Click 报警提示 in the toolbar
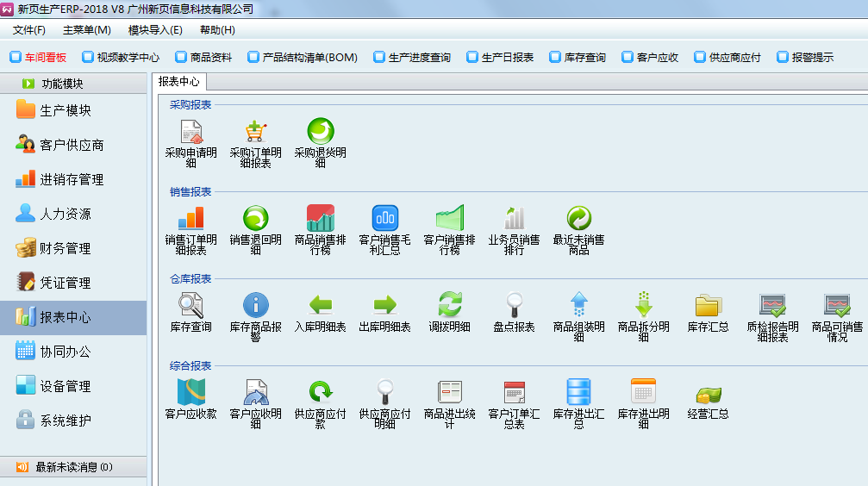Image resolution: width=868 pixels, height=486 pixels. click(x=805, y=58)
